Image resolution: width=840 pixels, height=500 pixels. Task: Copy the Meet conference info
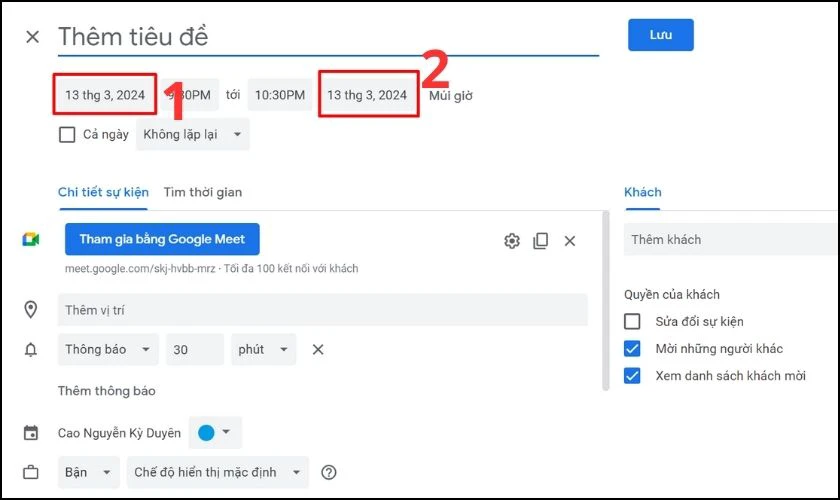tap(541, 241)
